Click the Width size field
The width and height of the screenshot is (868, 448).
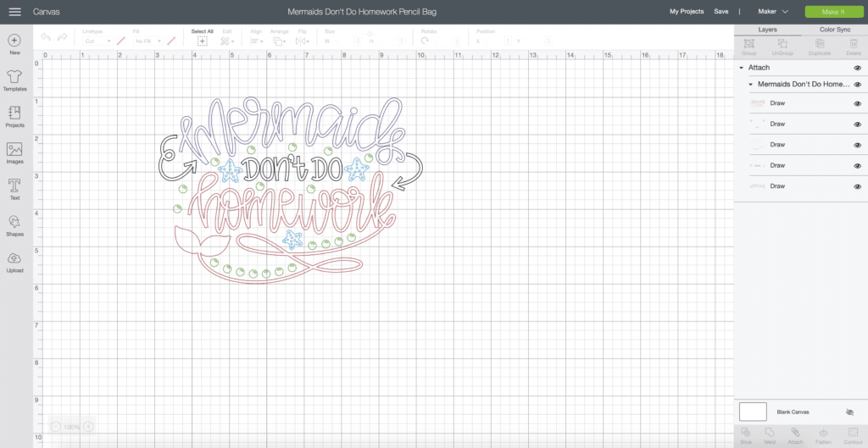coord(347,41)
